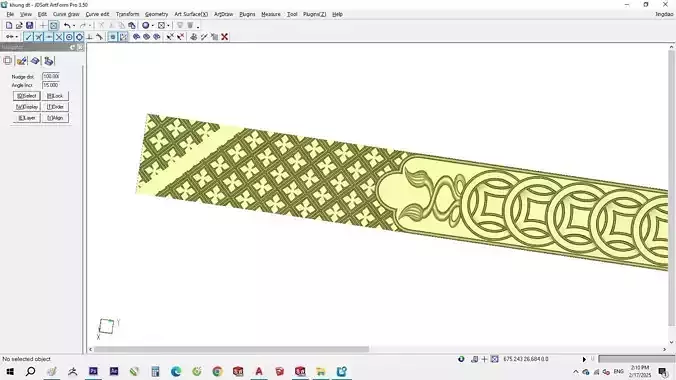Toggle the midpoint snap dash button
676x380 pixels.
click(x=49, y=37)
